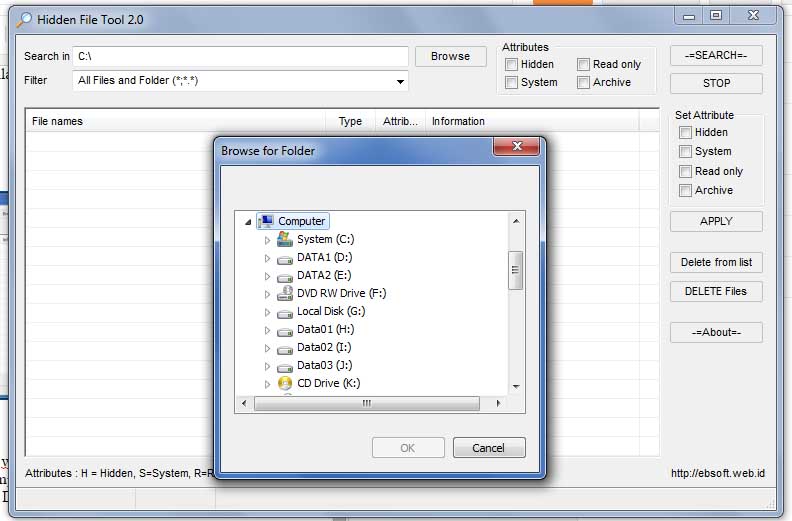Click the folder tree scroll left arrow
The width and height of the screenshot is (792, 521).
tap(244, 403)
